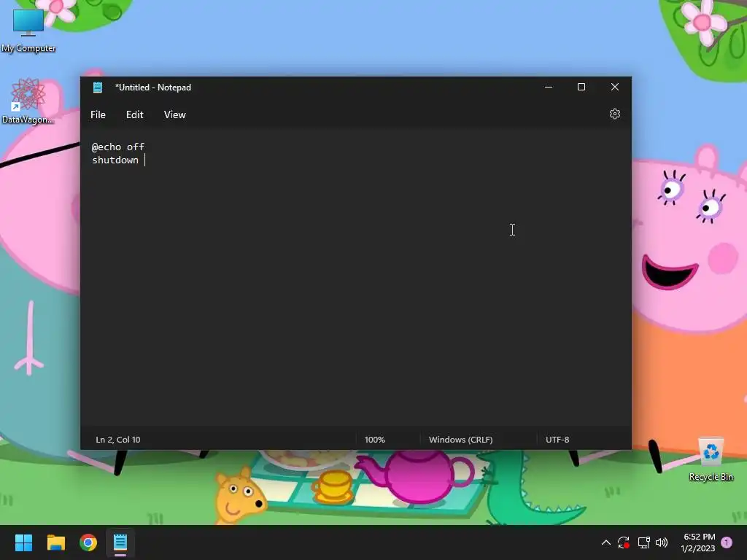Select DataWagon desktop shortcut
Viewport: 747px width, 560px height.
(x=28, y=101)
